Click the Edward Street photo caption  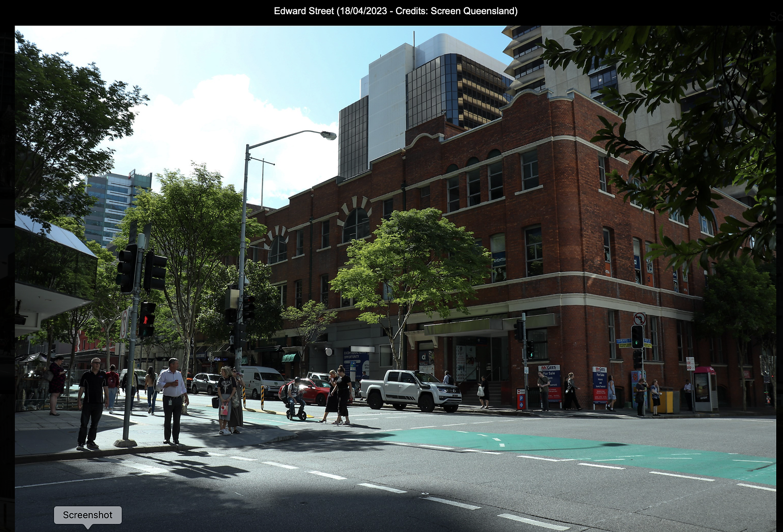395,11
